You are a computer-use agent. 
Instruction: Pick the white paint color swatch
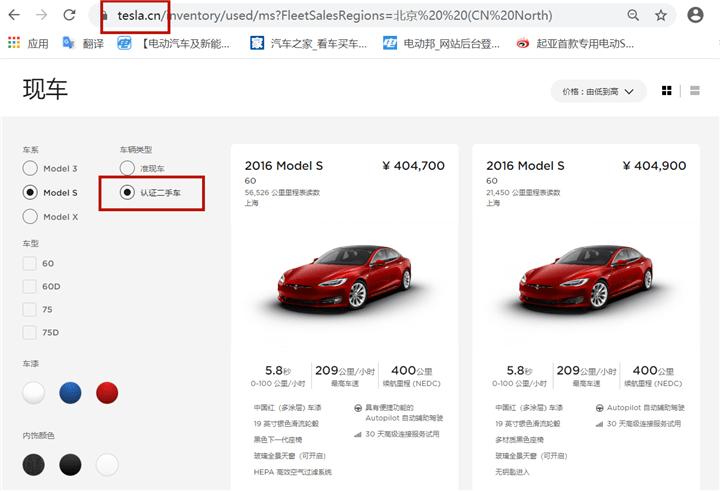pos(34,393)
